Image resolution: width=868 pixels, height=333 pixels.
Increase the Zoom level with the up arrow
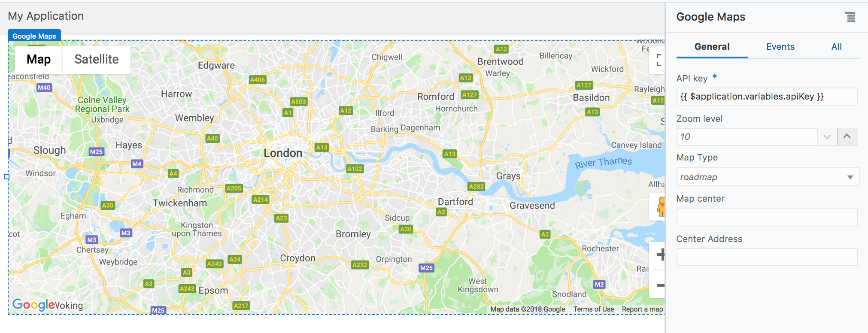click(x=847, y=136)
